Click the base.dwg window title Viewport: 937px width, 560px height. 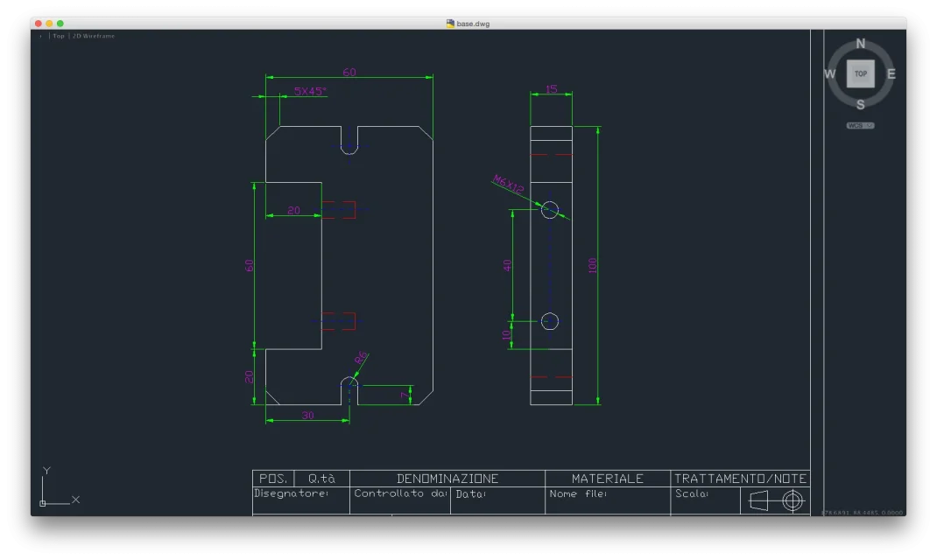[x=473, y=24]
